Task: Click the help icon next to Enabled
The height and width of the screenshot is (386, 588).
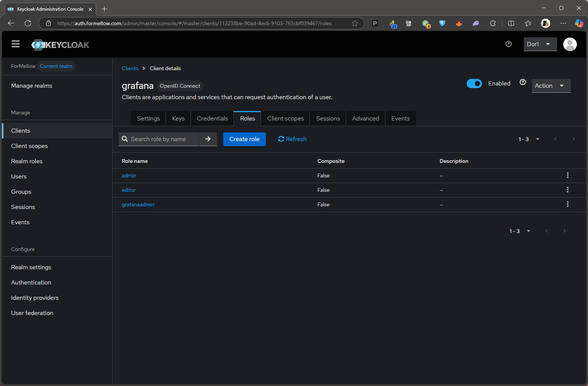Action: tap(523, 82)
